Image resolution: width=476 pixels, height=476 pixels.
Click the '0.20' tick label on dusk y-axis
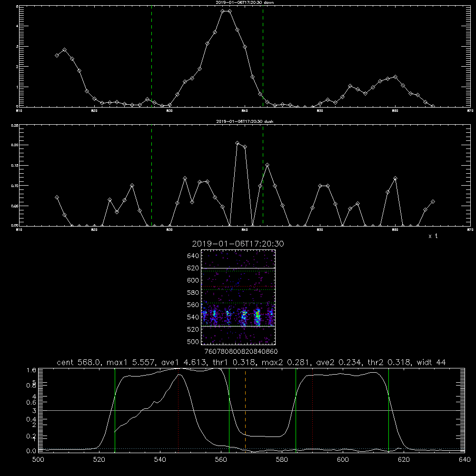tap(15, 145)
